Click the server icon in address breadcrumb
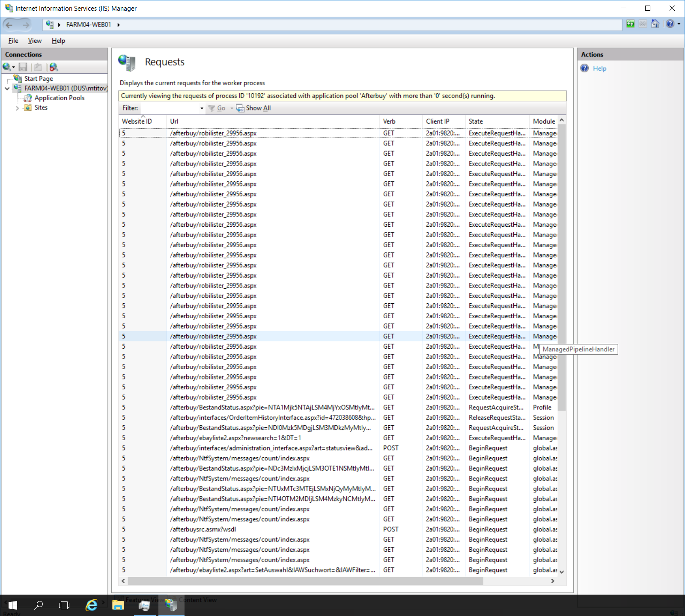 pyautogui.click(x=50, y=24)
